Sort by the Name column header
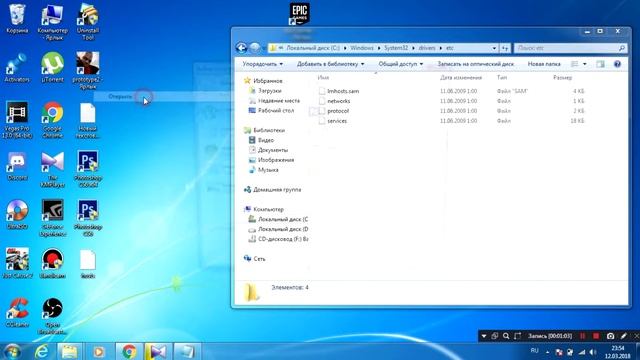The width and height of the screenshot is (640, 360). 323,78
